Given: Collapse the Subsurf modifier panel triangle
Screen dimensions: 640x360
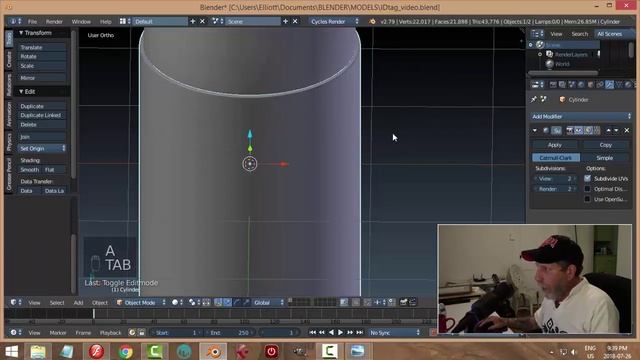Looking at the screenshot, I should (535, 130).
